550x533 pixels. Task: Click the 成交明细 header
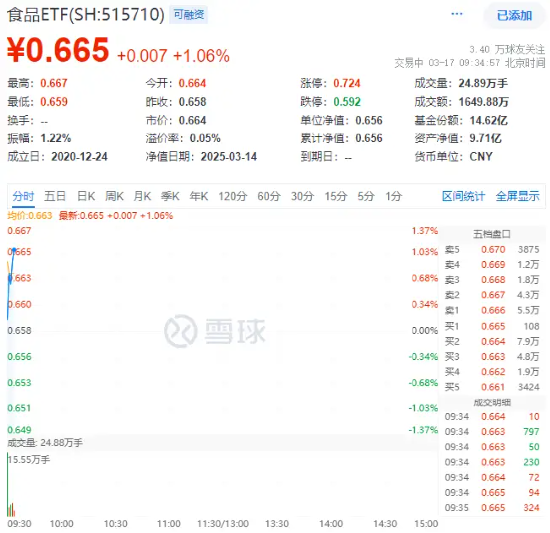tap(492, 402)
